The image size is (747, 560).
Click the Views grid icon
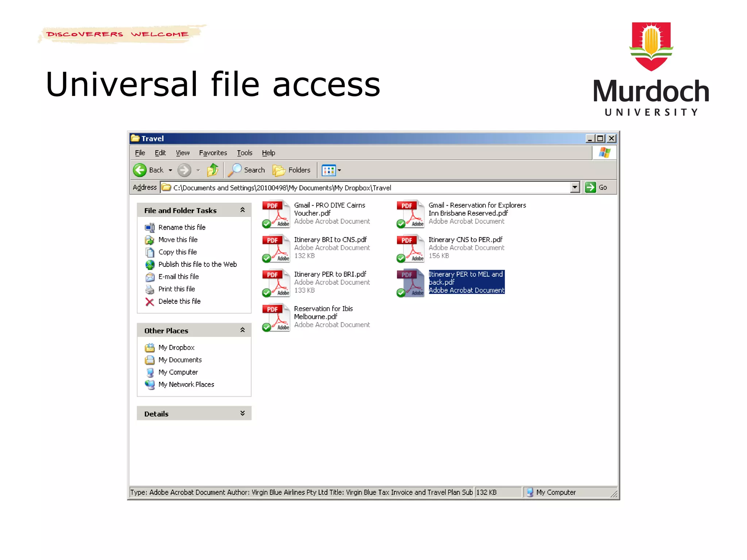(328, 170)
